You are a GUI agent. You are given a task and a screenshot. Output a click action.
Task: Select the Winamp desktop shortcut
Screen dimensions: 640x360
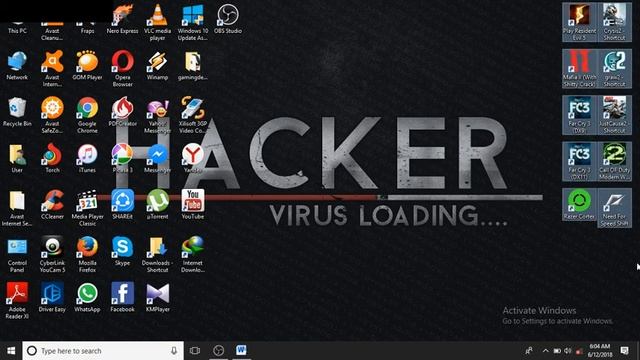pyautogui.click(x=157, y=65)
